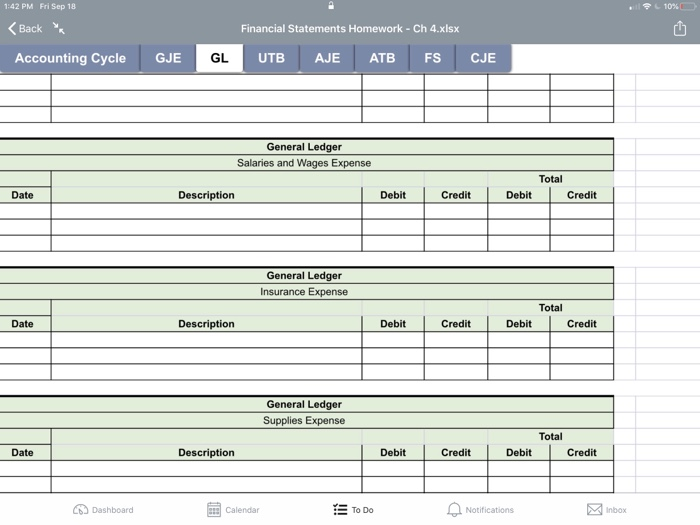The width and height of the screenshot is (700, 525).
Task: Switch to the ATB sheet tab
Action: tap(382, 58)
